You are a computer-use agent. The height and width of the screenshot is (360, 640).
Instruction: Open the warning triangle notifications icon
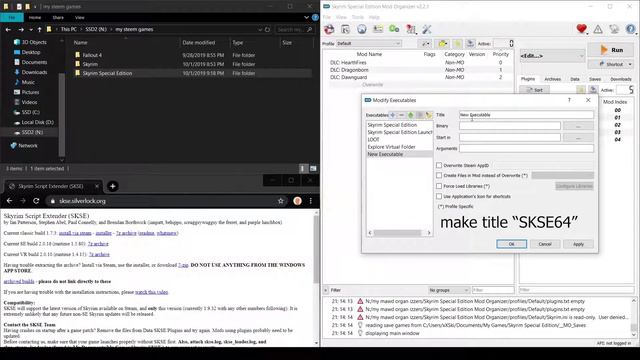tap(598, 29)
